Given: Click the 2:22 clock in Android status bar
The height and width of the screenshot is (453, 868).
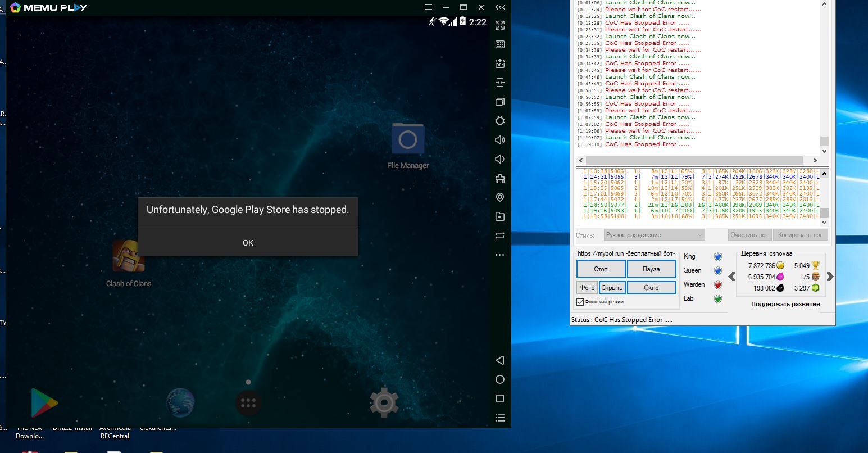Looking at the screenshot, I should [x=478, y=22].
